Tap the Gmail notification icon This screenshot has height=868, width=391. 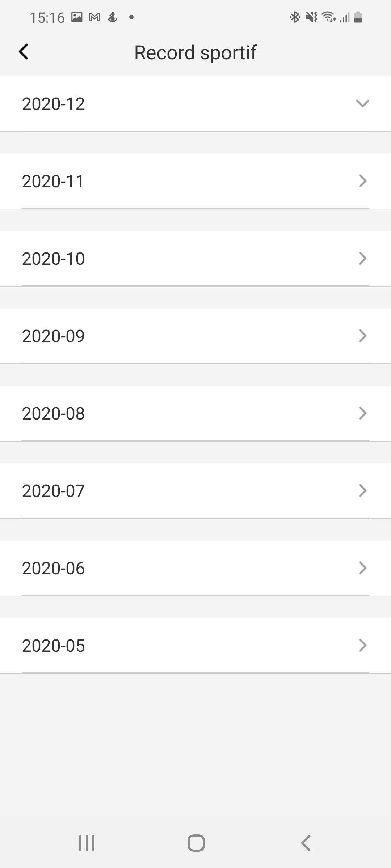point(94,17)
